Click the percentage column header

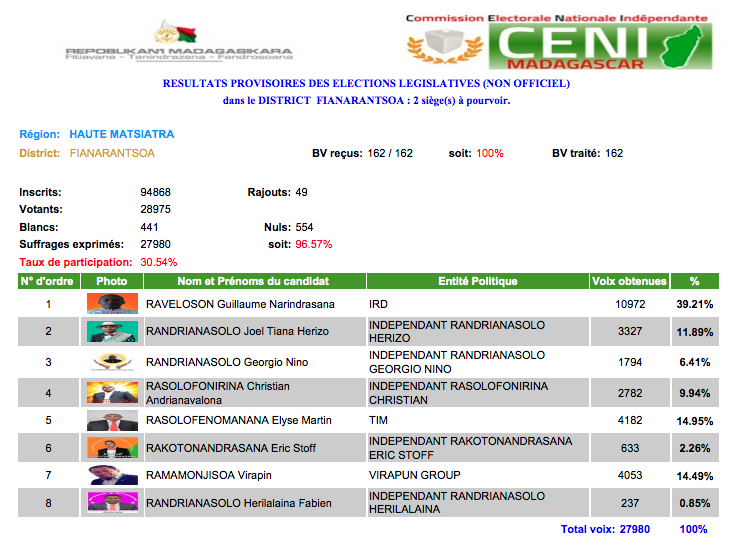[694, 282]
